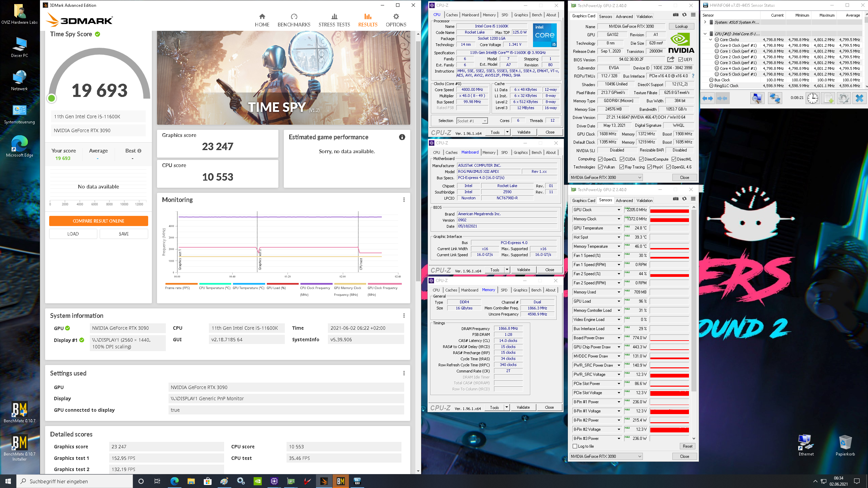The height and width of the screenshot is (488, 868).
Task: Open the Hot Spot sensor dropdown in GPU-Z
Action: coord(619,237)
